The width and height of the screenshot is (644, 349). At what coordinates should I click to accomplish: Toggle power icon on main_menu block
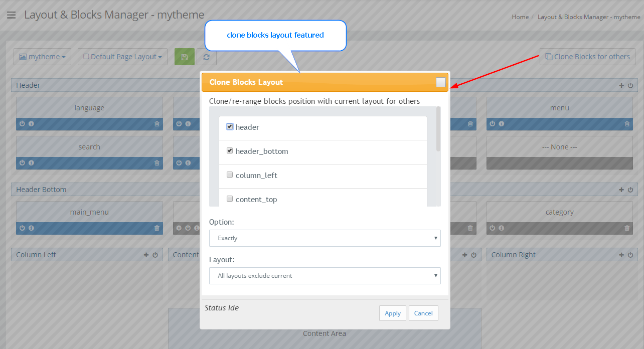[22, 228]
